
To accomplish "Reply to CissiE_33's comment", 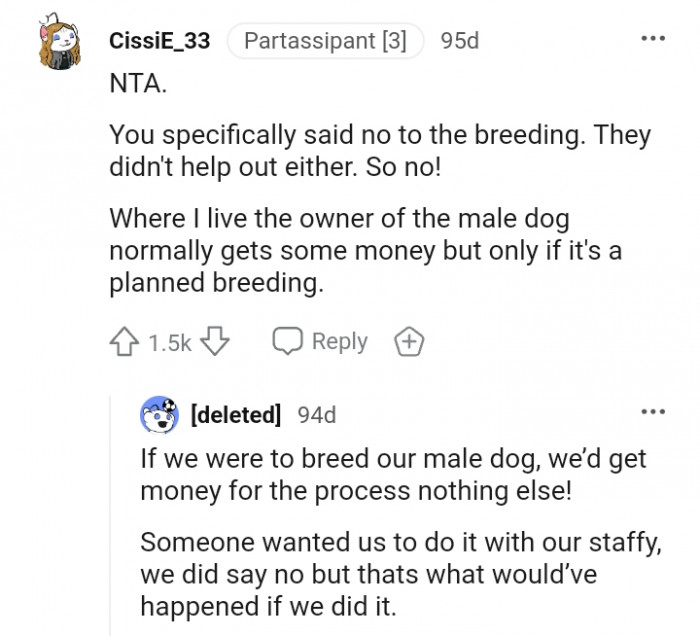I will (x=321, y=342).
